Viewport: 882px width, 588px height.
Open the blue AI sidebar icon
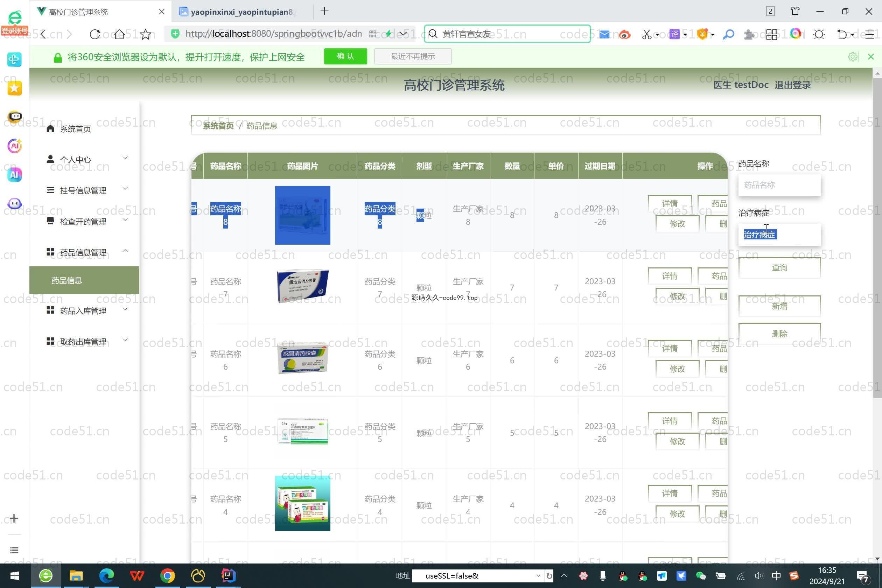15,174
